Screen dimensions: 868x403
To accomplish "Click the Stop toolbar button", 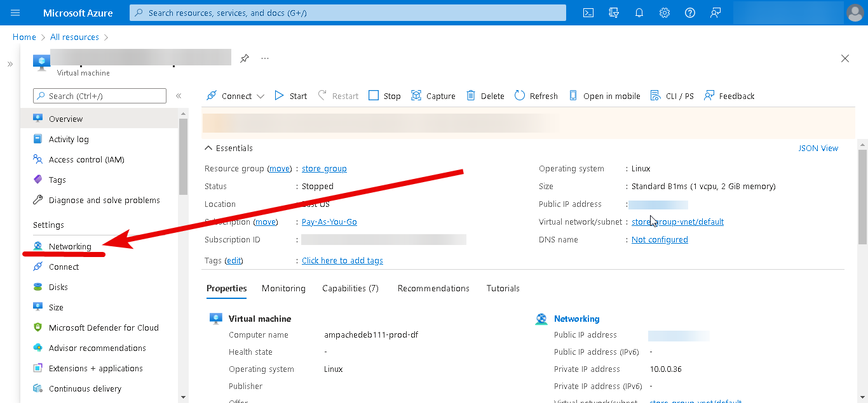I will pos(384,96).
